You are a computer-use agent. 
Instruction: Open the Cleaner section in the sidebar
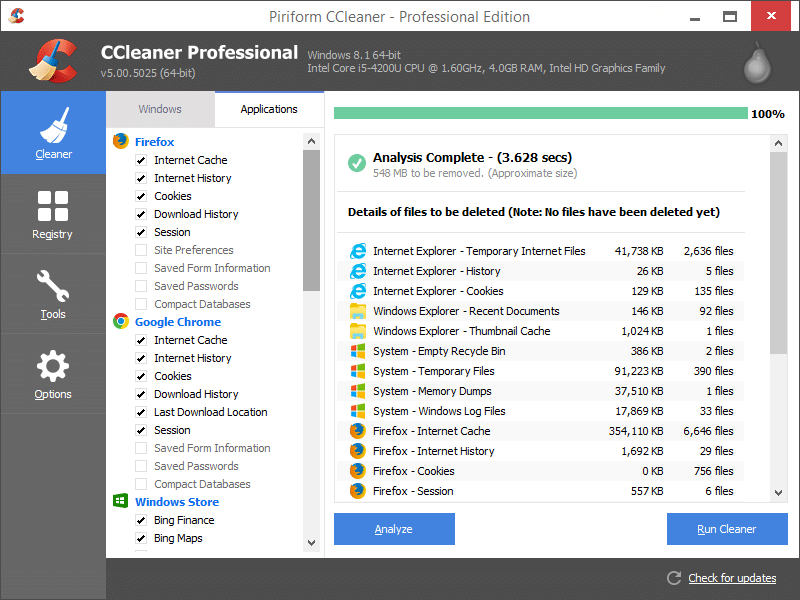[53, 133]
